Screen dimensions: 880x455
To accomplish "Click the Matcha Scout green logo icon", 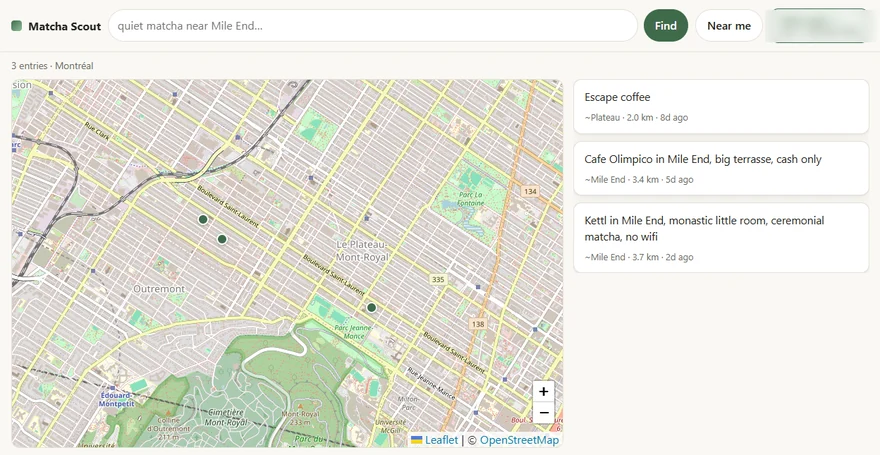I will pos(16,26).
